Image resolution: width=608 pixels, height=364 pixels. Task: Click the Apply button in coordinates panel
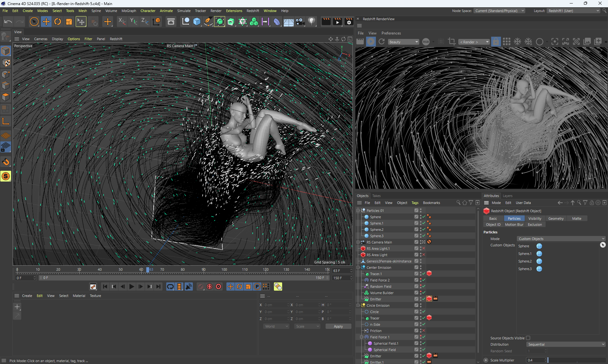(338, 326)
